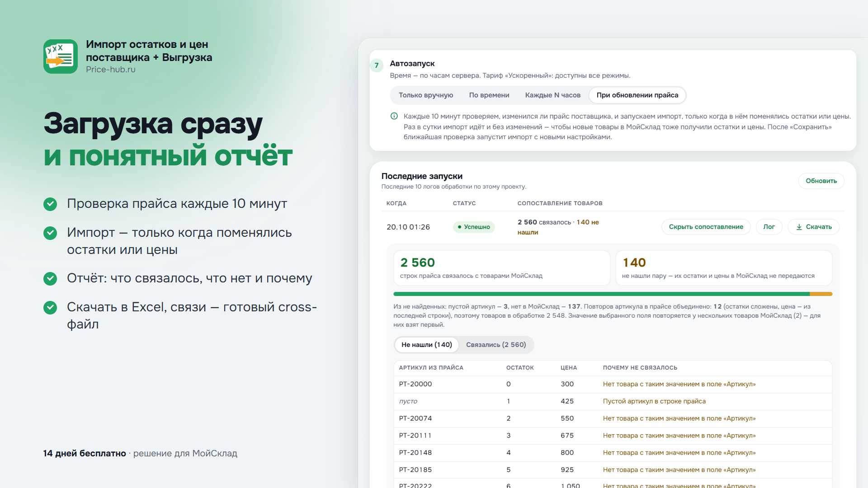Click the Price-hub Excel import logo icon
The image size is (868, 488).
(61, 56)
